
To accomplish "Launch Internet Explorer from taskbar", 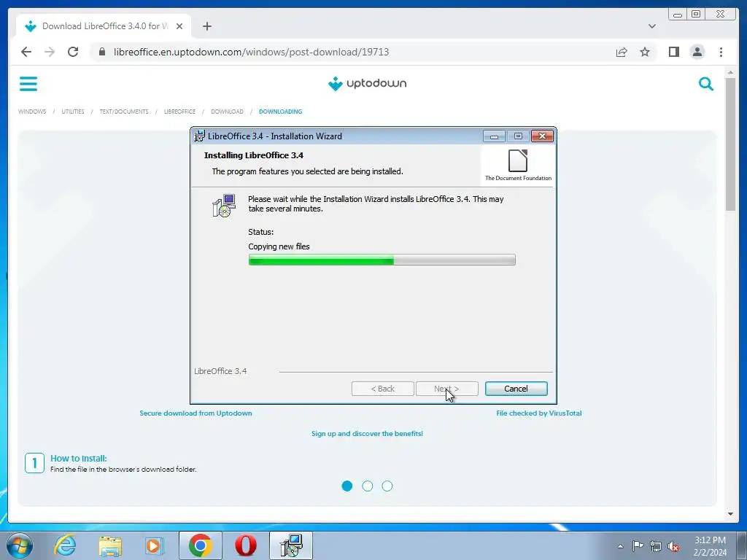I will (65, 545).
